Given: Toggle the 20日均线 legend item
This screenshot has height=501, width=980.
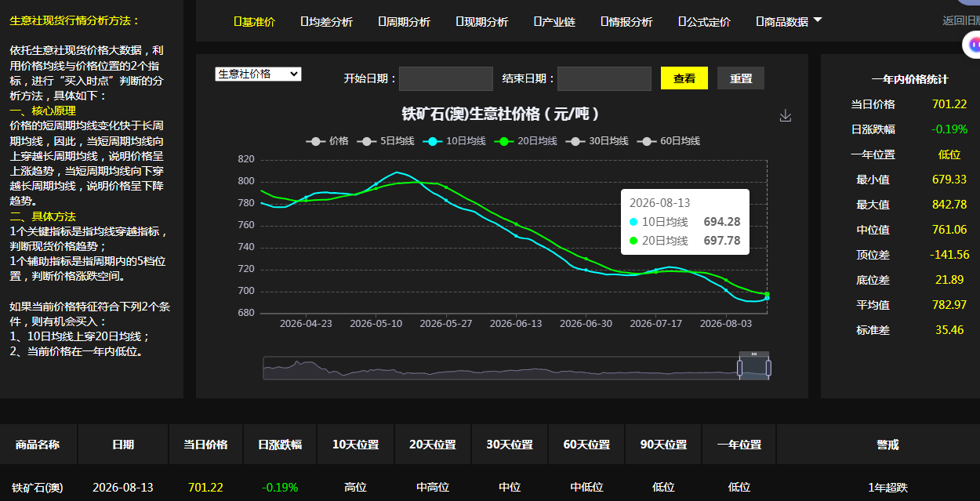Looking at the screenshot, I should coord(528,141).
